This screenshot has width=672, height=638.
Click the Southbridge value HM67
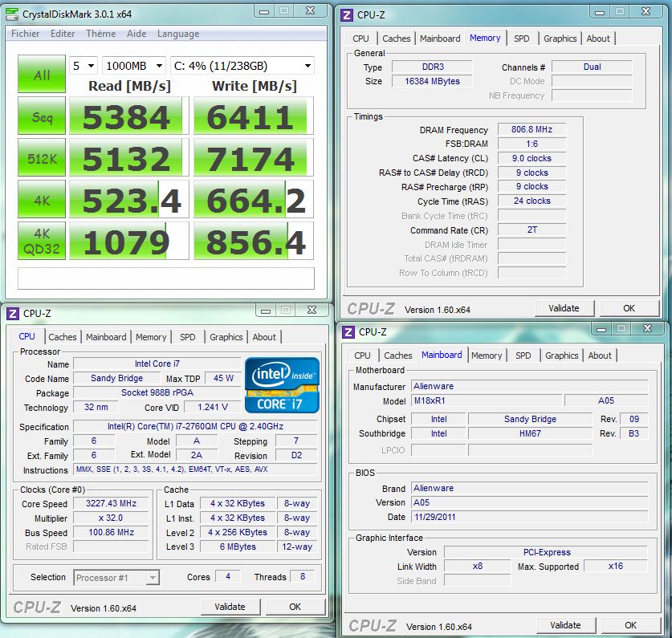point(530,433)
